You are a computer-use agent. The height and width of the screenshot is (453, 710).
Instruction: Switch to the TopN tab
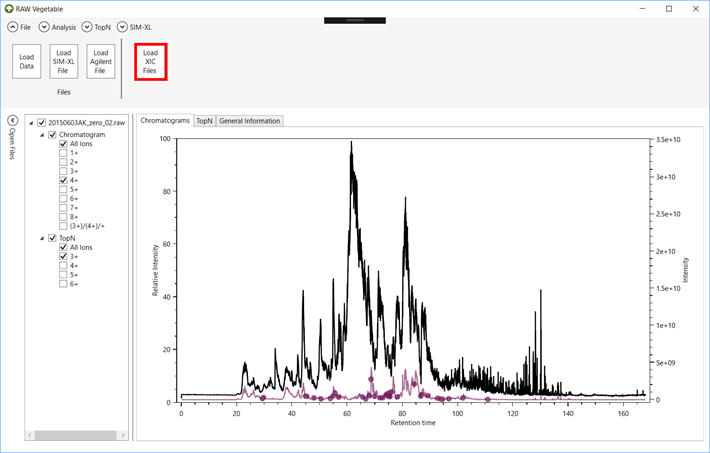(204, 121)
